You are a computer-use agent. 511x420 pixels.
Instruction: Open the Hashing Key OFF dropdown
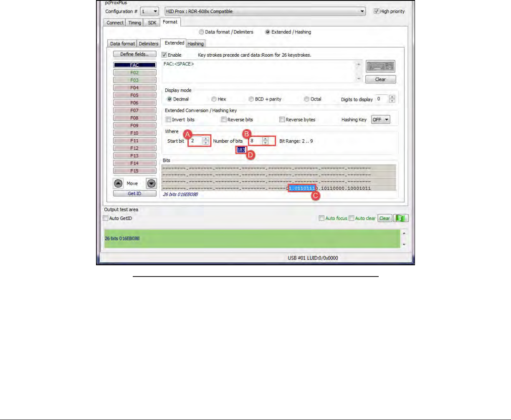(x=380, y=120)
